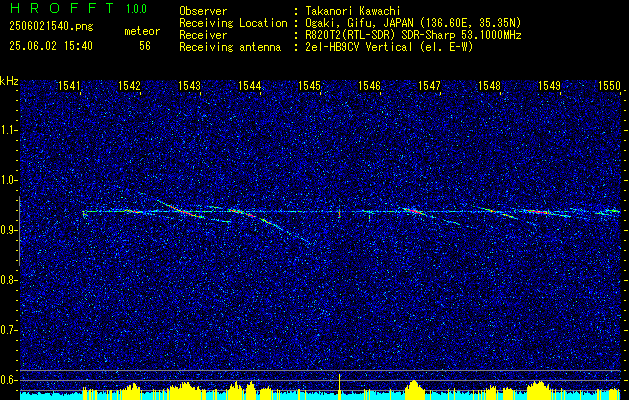This screenshot has width=629, height=400.
Task: Click the 0.8 kHz axis label
Action: tap(8, 280)
